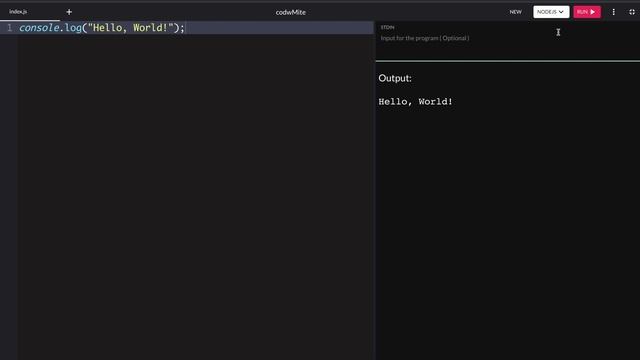
Task: Click the Output: heading
Action: click(x=395, y=78)
